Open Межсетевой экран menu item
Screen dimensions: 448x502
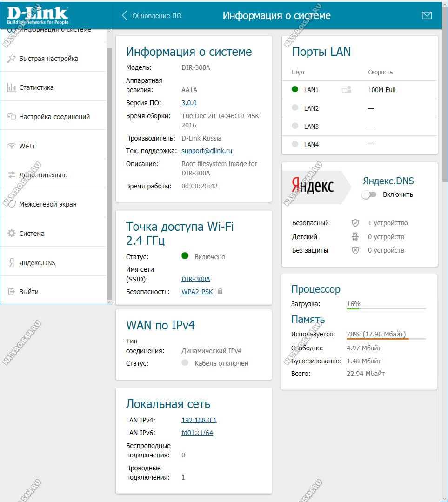pos(47,204)
